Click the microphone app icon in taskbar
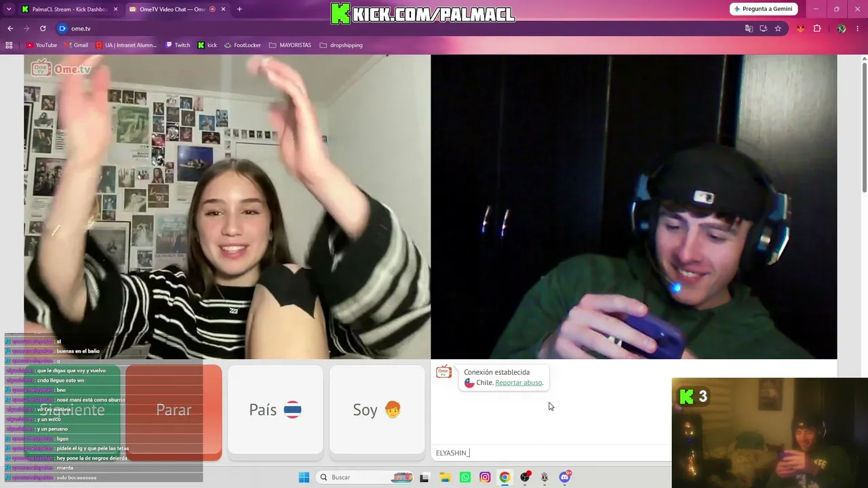 click(545, 477)
